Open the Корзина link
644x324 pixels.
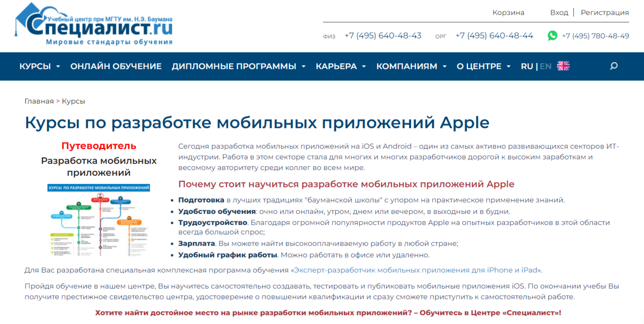[508, 13]
